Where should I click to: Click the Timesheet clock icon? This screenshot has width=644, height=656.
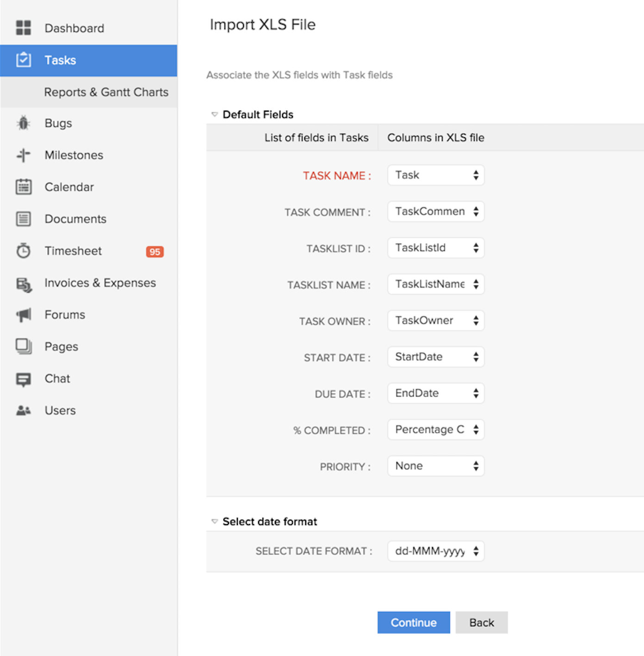coord(23,251)
